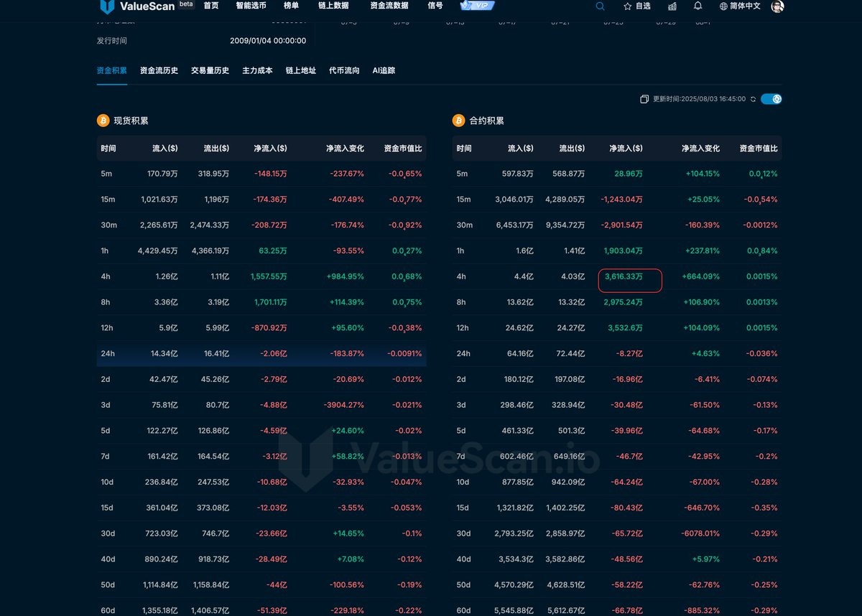Screen dimensions: 862x616
Task: Click contract 5m net inflow 28.96万
Action: [629, 174]
